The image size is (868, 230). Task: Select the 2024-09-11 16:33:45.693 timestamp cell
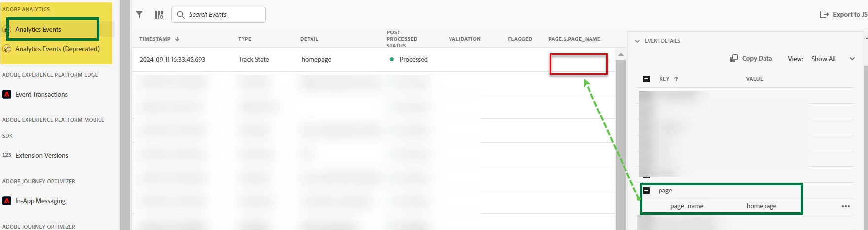coord(173,59)
